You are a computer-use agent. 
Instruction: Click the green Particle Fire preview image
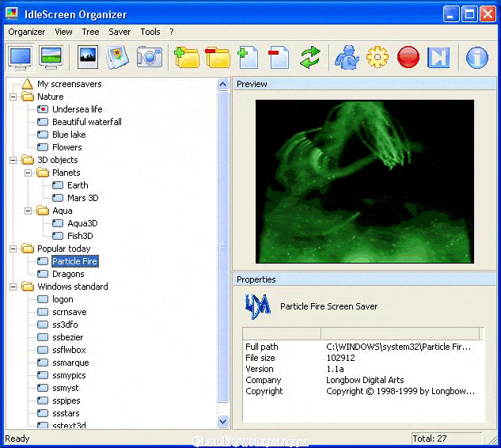(365, 181)
